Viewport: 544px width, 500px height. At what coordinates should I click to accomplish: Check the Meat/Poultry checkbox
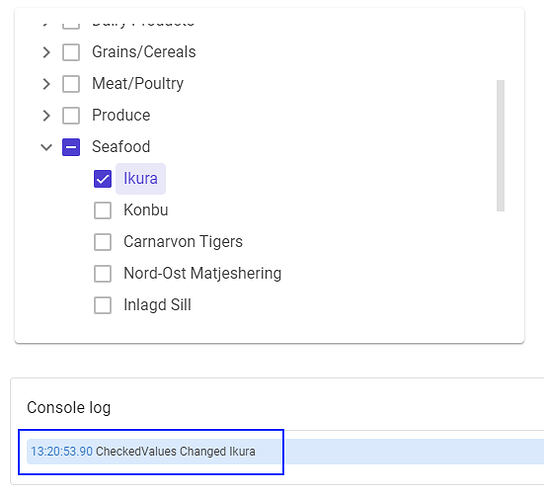click(x=71, y=84)
